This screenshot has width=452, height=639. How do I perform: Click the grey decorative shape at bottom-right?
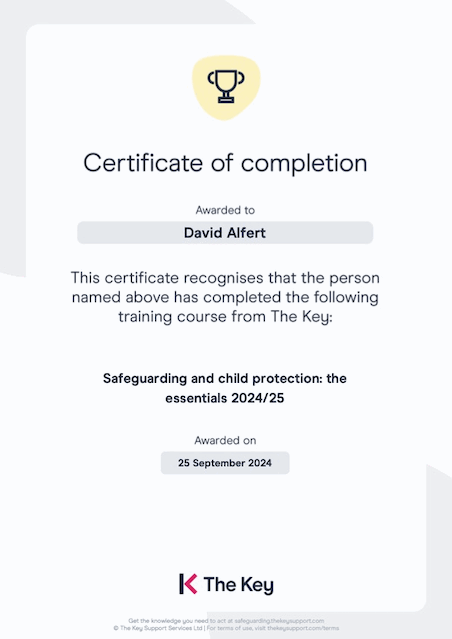(439, 550)
